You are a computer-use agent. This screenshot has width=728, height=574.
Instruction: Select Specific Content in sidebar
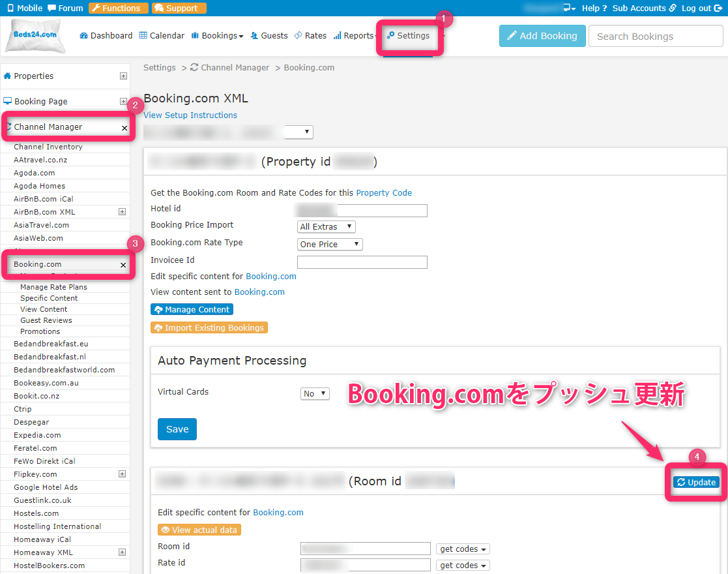tap(50, 298)
